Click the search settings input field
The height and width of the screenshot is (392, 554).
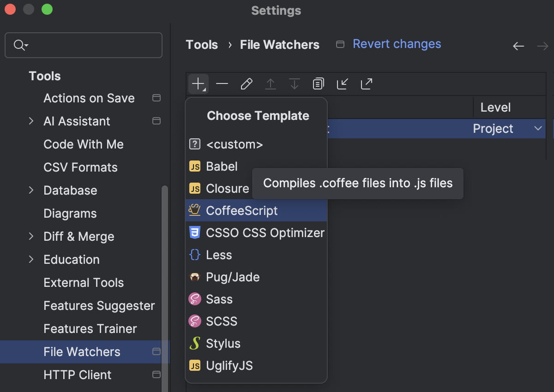(x=83, y=45)
